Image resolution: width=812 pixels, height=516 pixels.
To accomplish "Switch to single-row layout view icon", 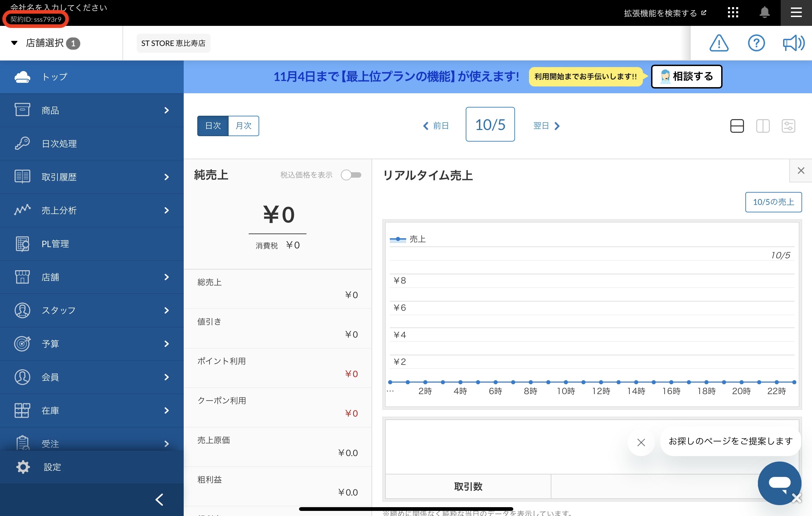I will tap(737, 126).
